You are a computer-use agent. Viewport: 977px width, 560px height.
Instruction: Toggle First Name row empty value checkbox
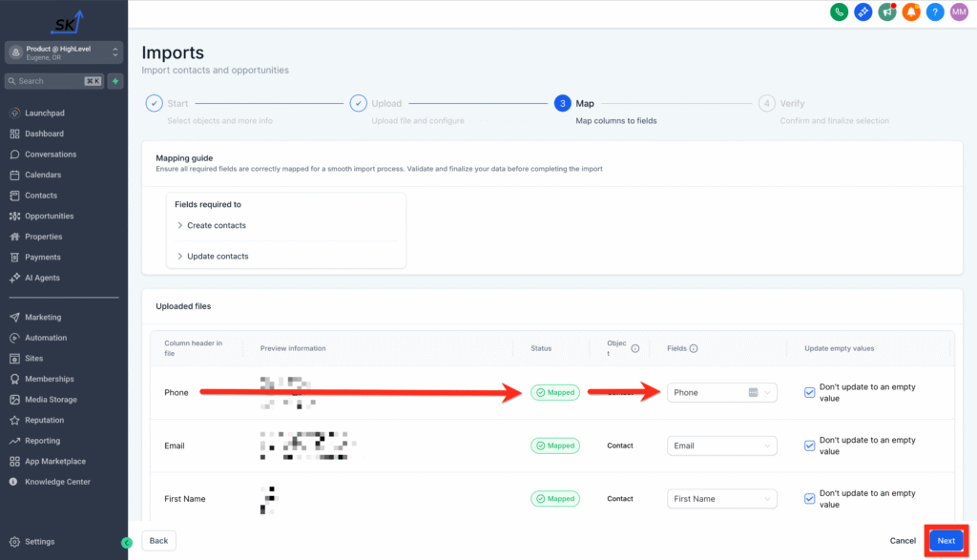(x=810, y=499)
